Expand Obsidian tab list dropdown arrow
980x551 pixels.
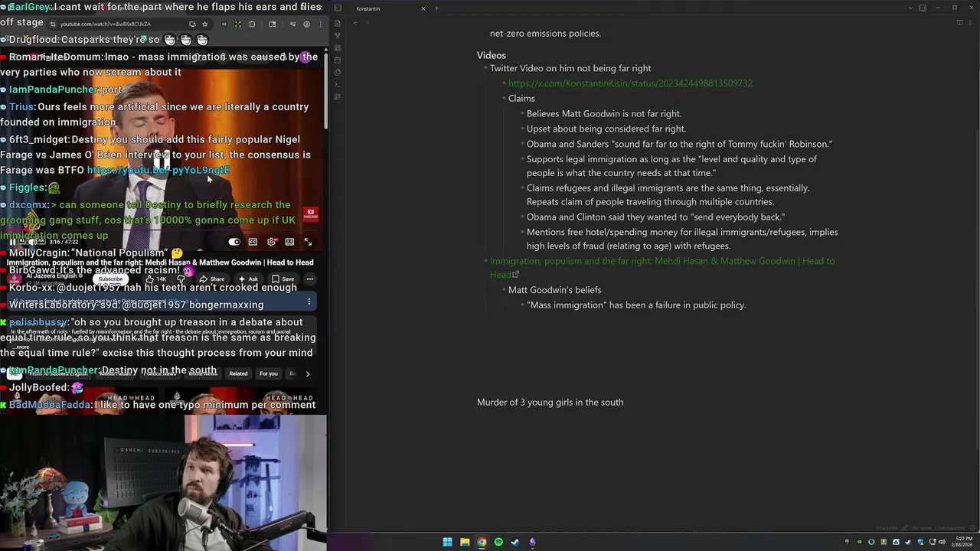910,8
